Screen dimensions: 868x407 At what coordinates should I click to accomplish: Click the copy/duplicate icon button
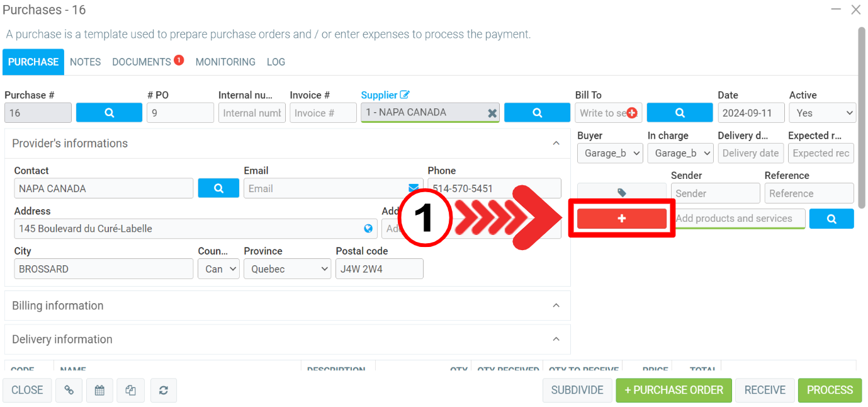(131, 390)
